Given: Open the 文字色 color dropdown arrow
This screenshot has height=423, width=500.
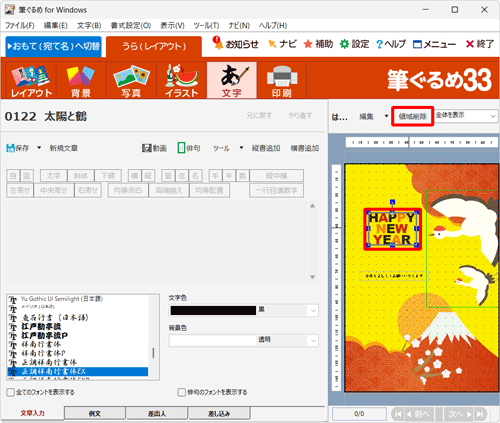Looking at the screenshot, I should click(313, 310).
